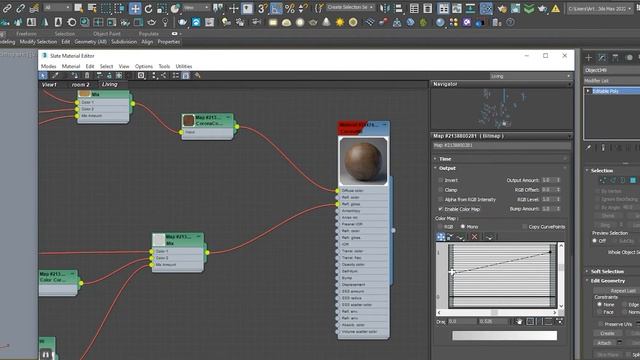
Task: Click the curve editor horizontal scrollbar
Action: [498, 312]
